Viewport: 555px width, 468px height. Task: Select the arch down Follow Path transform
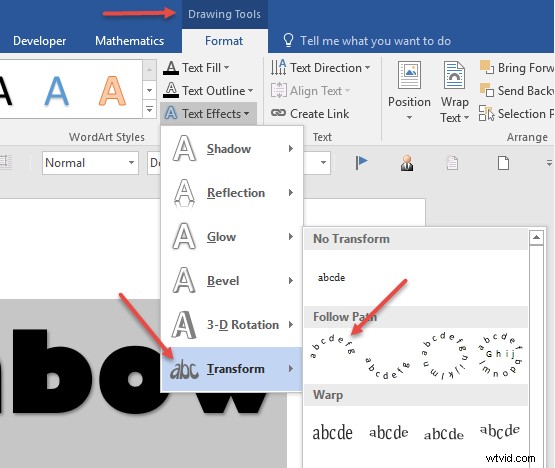pos(387,368)
